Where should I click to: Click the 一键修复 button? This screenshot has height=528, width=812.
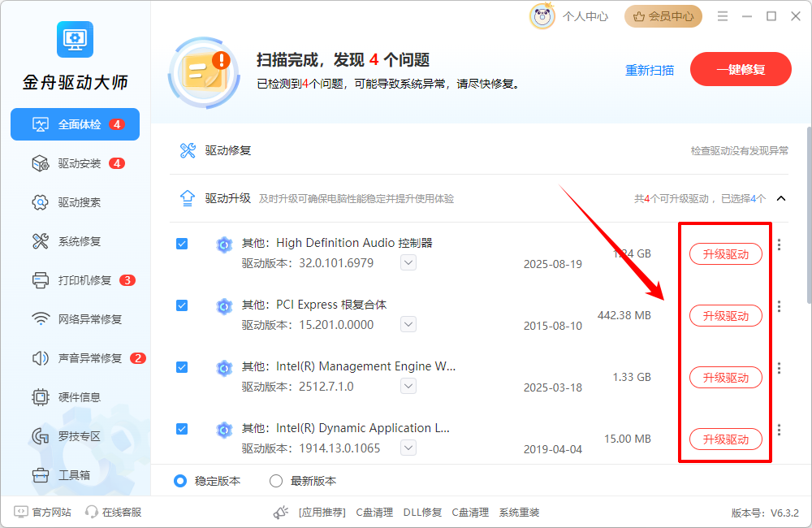(741, 69)
